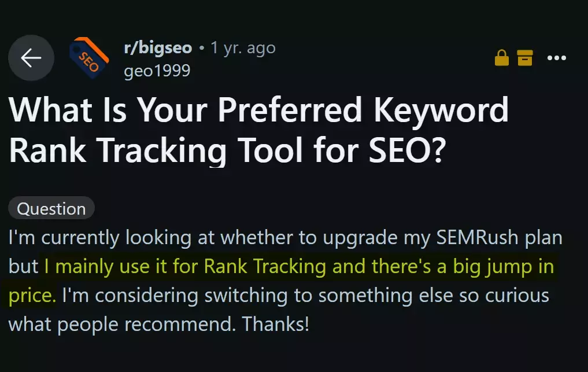Select the Question post flair tag

pyautogui.click(x=51, y=208)
